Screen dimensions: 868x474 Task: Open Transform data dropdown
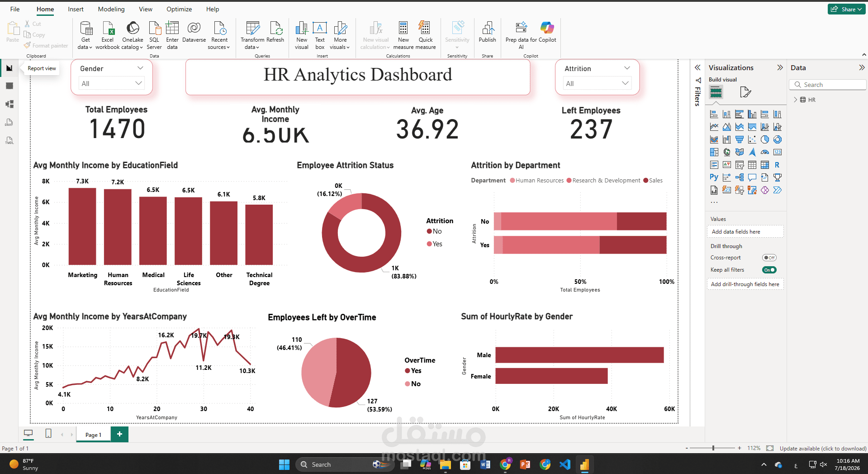tap(252, 35)
